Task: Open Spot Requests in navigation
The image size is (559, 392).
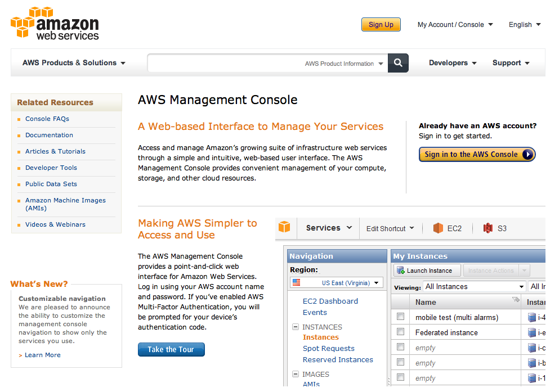Action: [x=329, y=349]
